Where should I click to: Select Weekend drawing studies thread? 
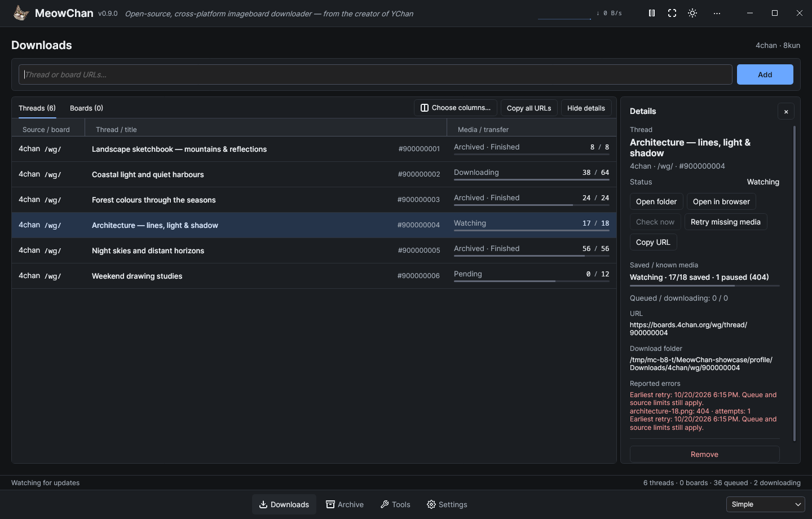pos(314,276)
